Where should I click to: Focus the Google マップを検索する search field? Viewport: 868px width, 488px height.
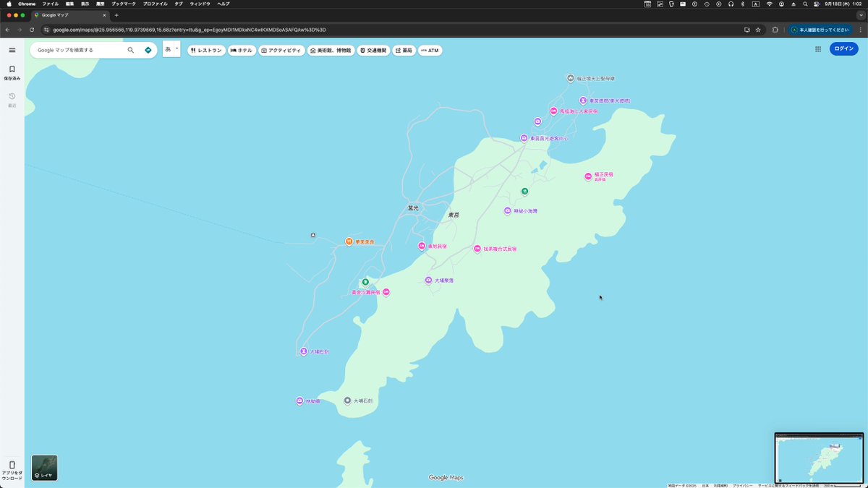[x=80, y=50]
